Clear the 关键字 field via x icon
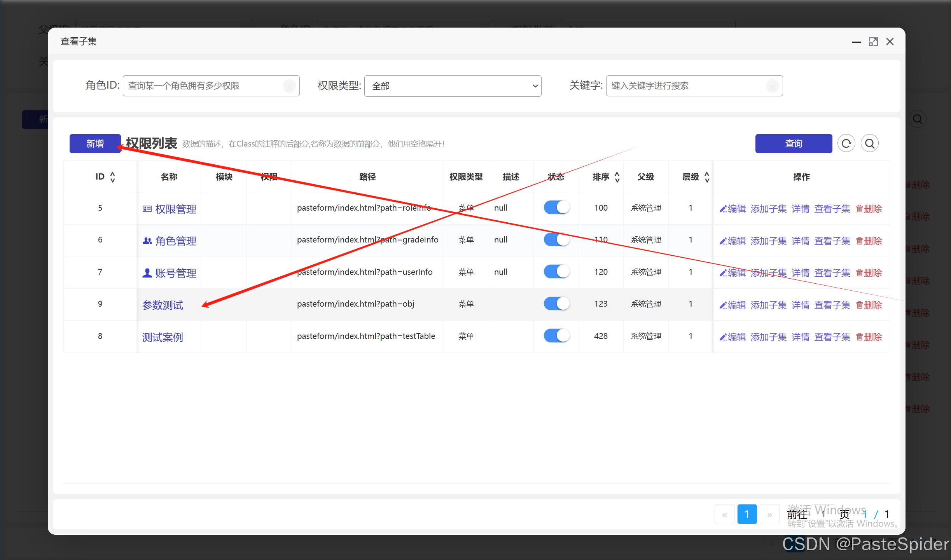This screenshot has width=951, height=560. [773, 86]
